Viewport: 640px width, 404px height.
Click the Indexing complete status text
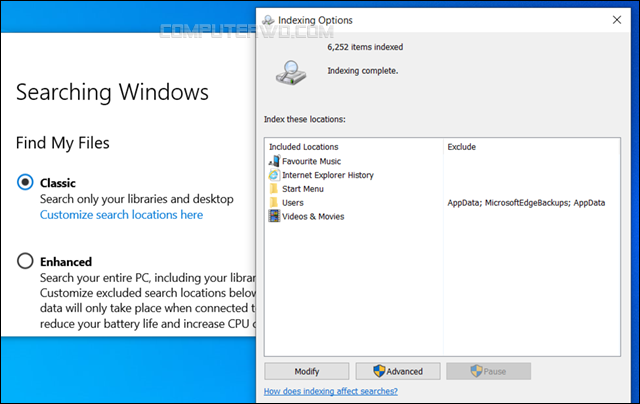click(x=362, y=71)
